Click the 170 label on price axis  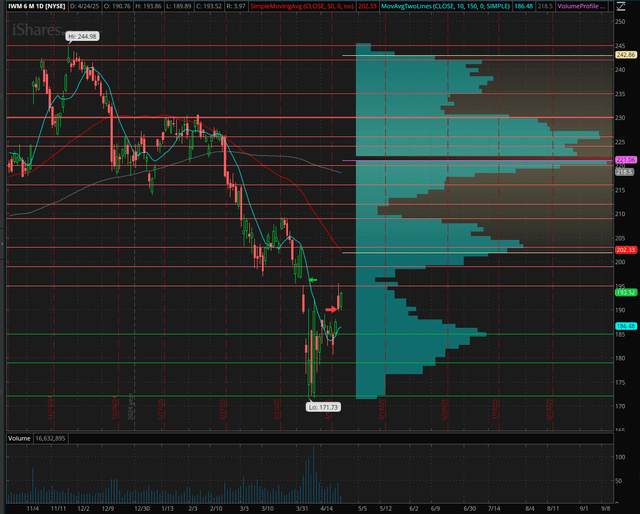pyautogui.click(x=620, y=406)
